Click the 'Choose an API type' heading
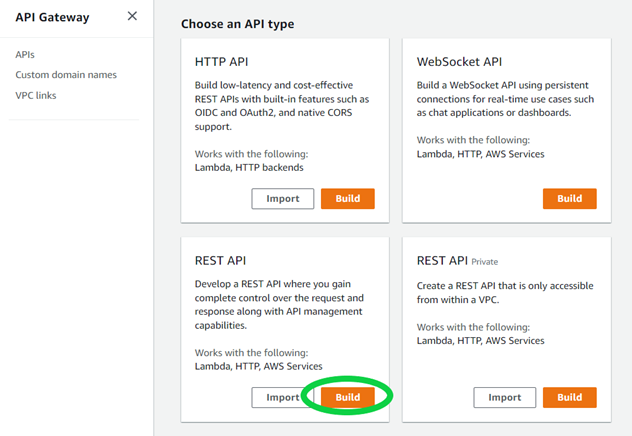Viewport: 632px width, 436px height. pos(237,24)
